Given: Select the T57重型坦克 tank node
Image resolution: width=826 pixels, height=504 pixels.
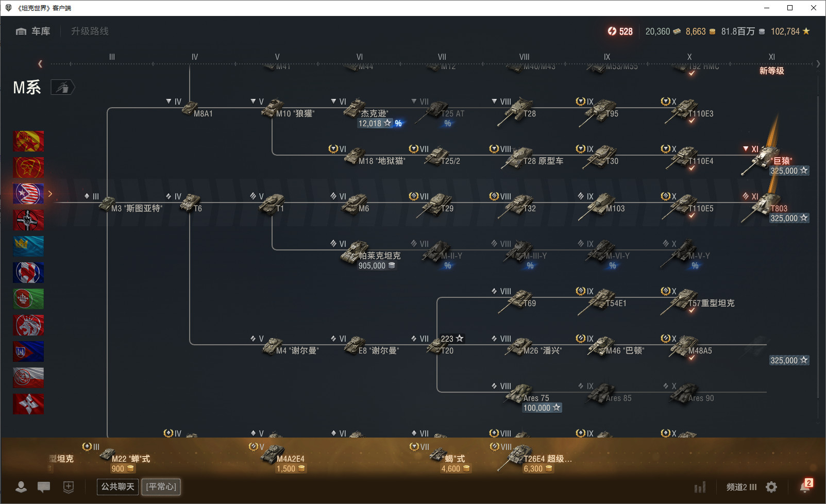Looking at the screenshot, I should 699,299.
